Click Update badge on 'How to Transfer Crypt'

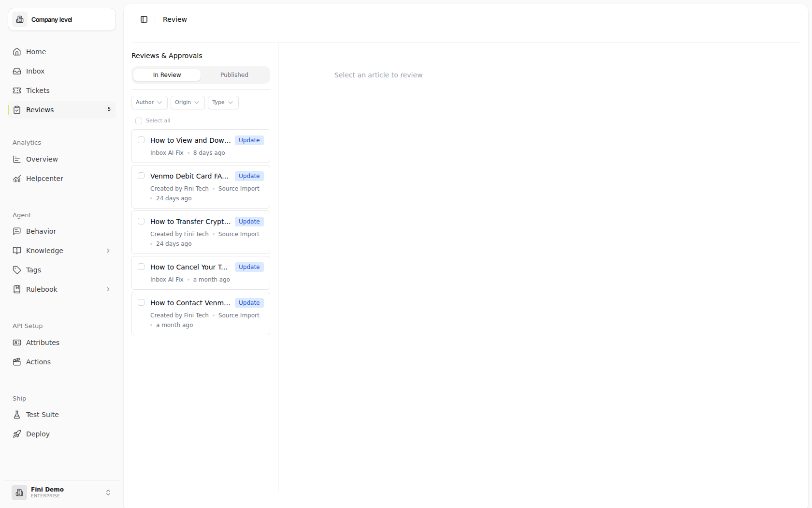[x=249, y=222]
